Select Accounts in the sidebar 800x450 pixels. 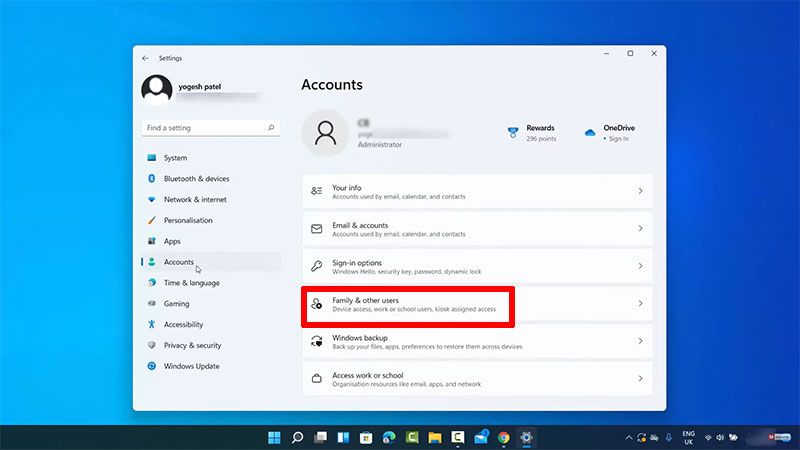tap(211, 262)
